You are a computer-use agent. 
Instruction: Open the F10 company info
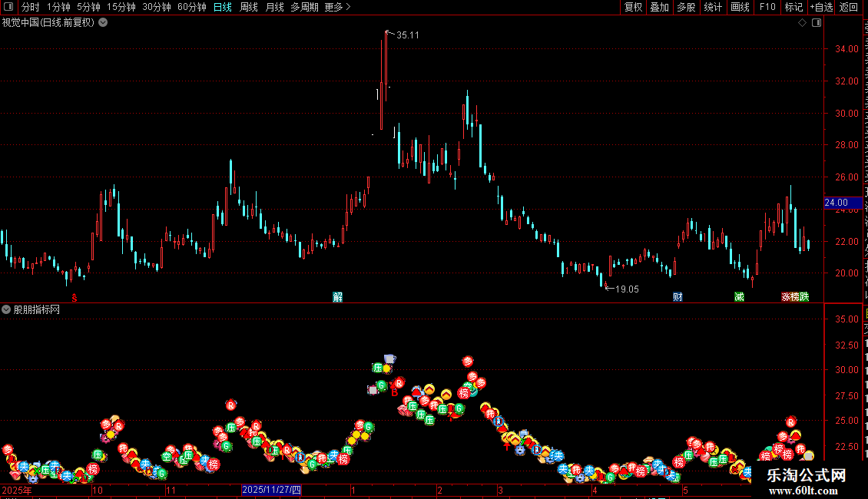coord(767,7)
